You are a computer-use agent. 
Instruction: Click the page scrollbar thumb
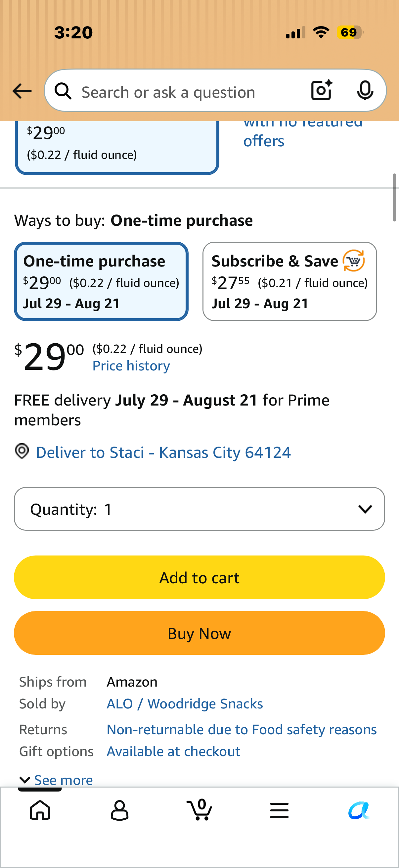coord(394,198)
